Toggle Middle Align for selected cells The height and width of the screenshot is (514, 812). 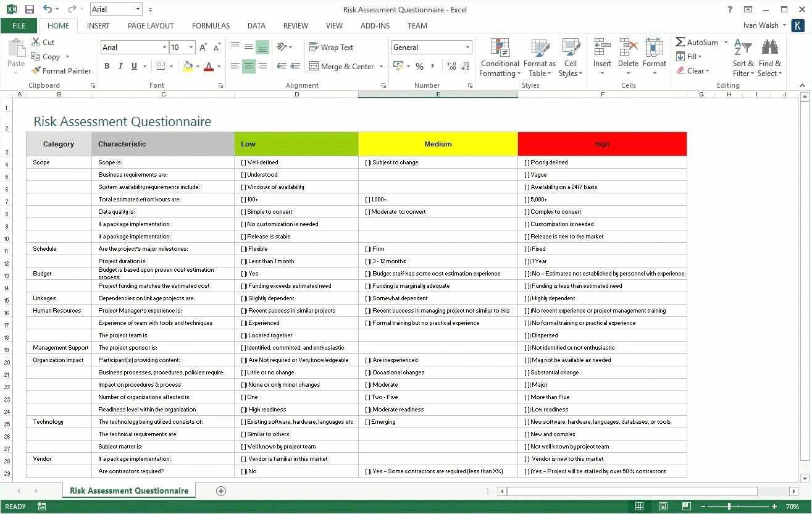click(248, 47)
